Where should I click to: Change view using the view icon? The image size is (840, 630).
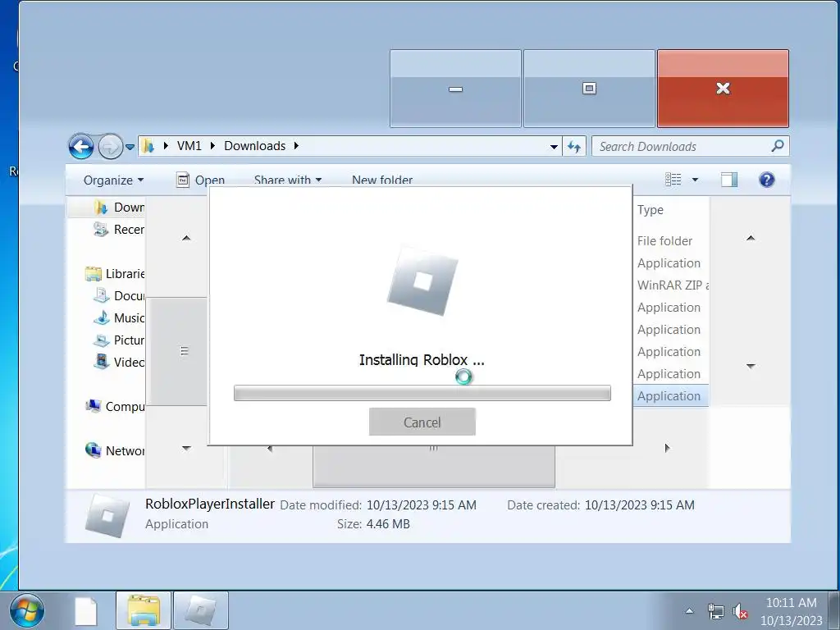(673, 180)
